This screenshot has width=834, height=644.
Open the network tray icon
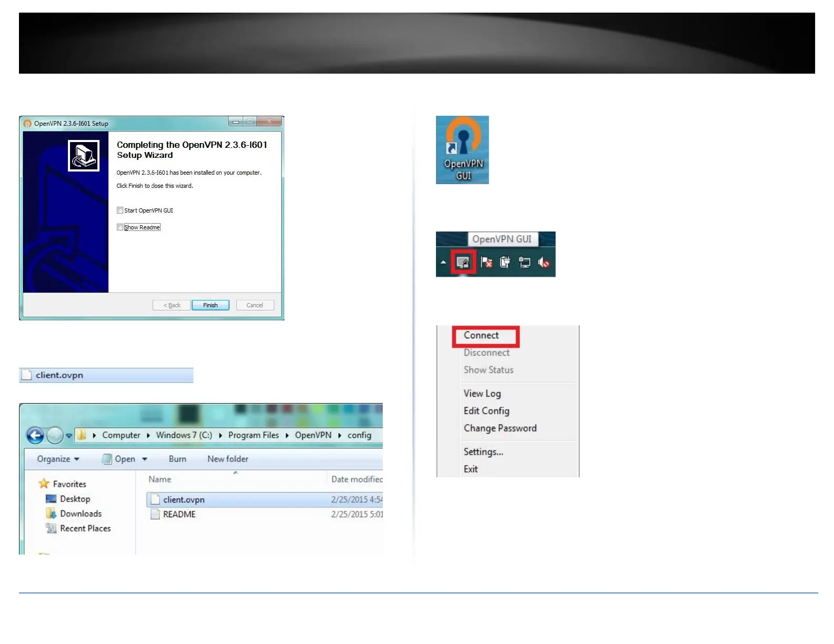point(524,262)
